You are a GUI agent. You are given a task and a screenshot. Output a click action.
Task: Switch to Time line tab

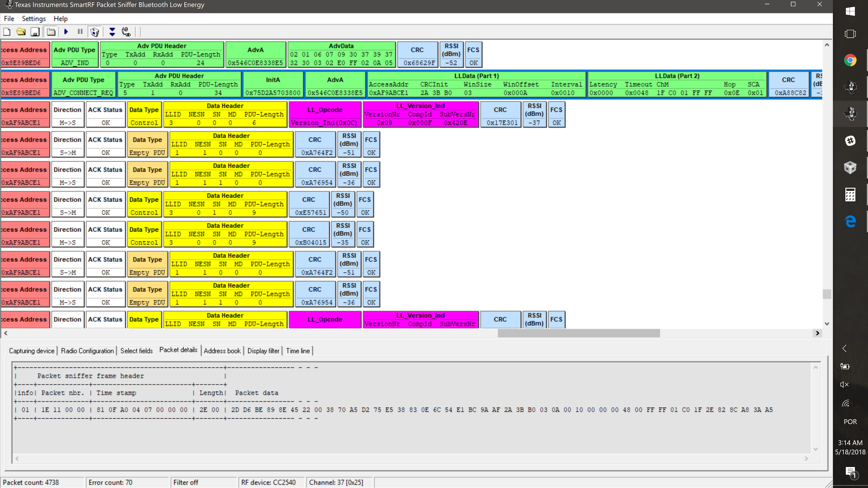298,350
